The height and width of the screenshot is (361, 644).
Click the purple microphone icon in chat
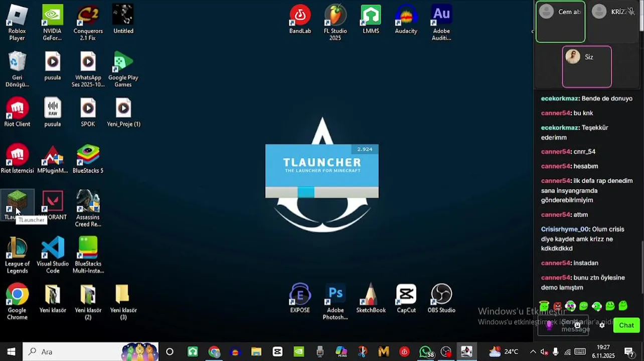[549, 325]
